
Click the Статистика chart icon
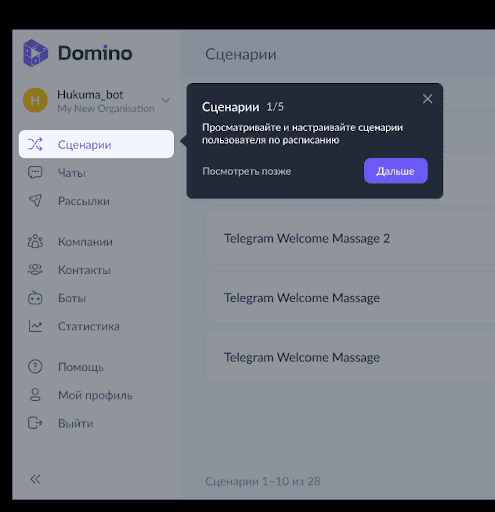pyautogui.click(x=35, y=326)
